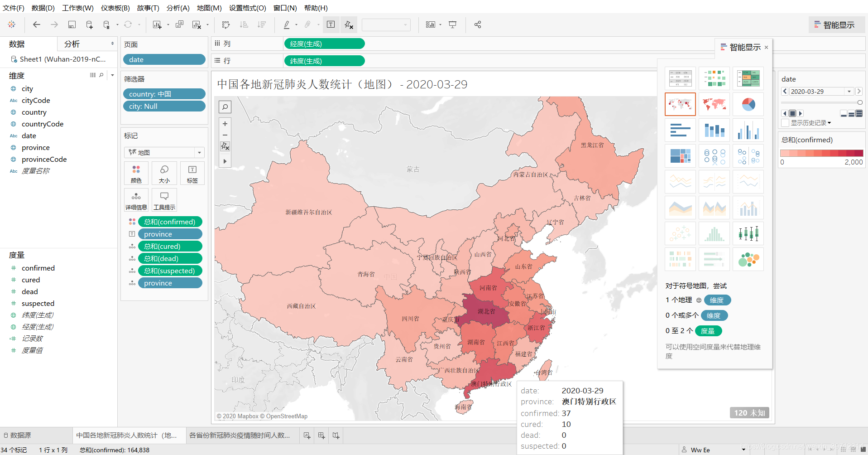Open the fit view size dropdown

point(386,24)
